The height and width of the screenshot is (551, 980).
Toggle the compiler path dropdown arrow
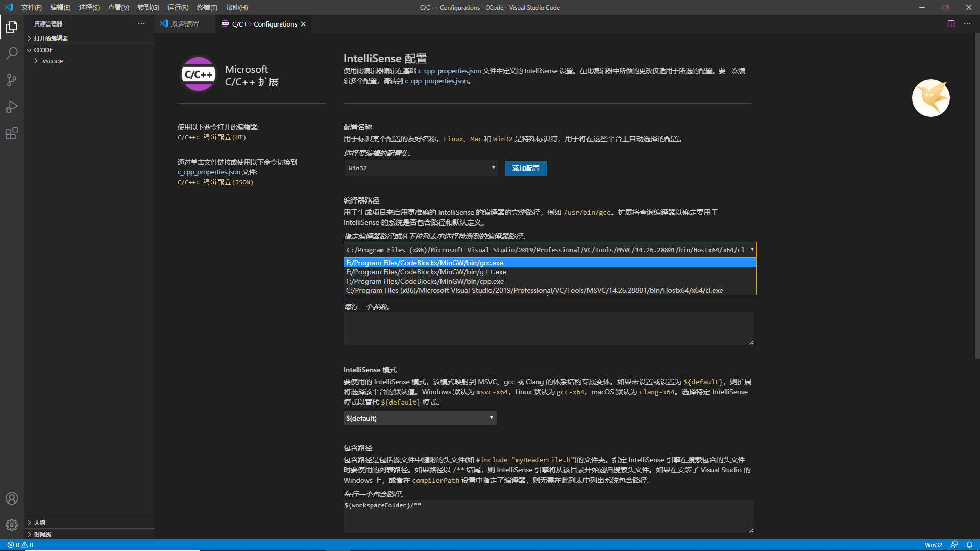[x=752, y=249]
